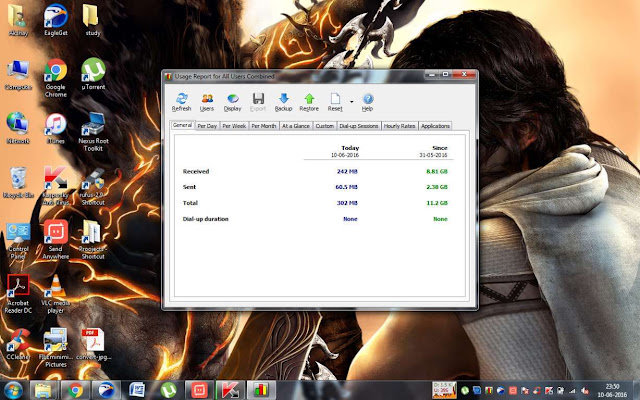
Task: Select the General tab
Action: click(x=182, y=125)
